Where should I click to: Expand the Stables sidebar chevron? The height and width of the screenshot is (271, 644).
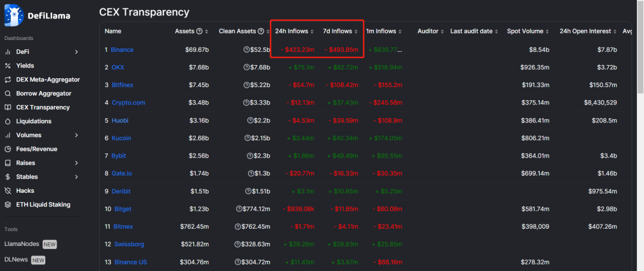tap(76, 177)
